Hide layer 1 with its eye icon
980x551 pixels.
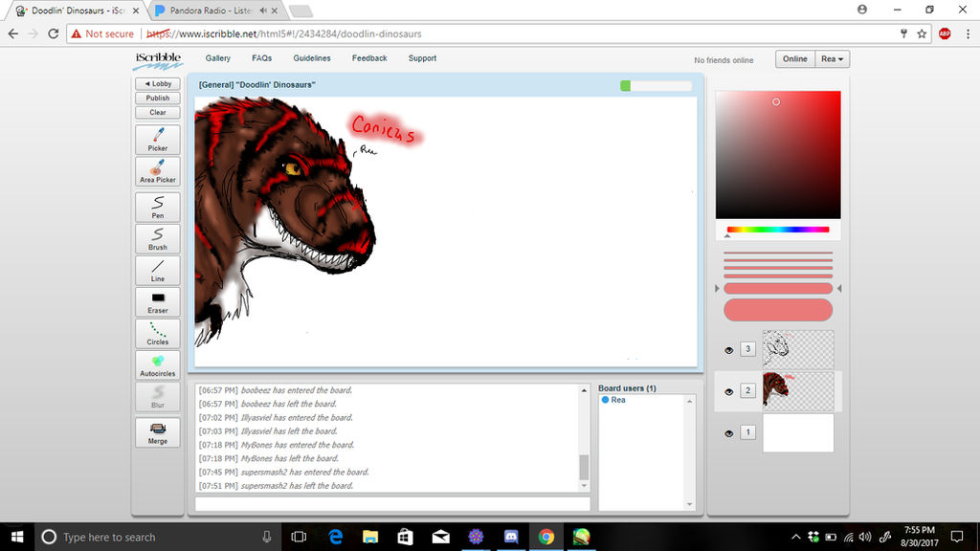[x=728, y=433]
